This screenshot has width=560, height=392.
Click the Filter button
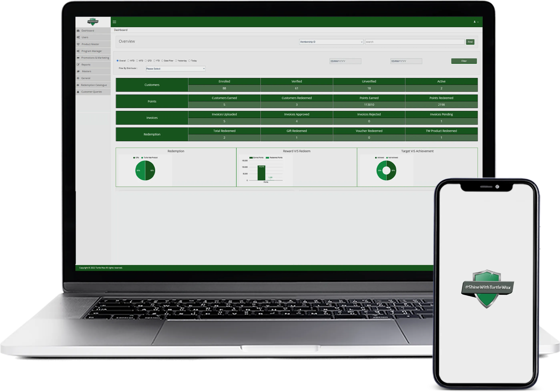click(x=464, y=61)
